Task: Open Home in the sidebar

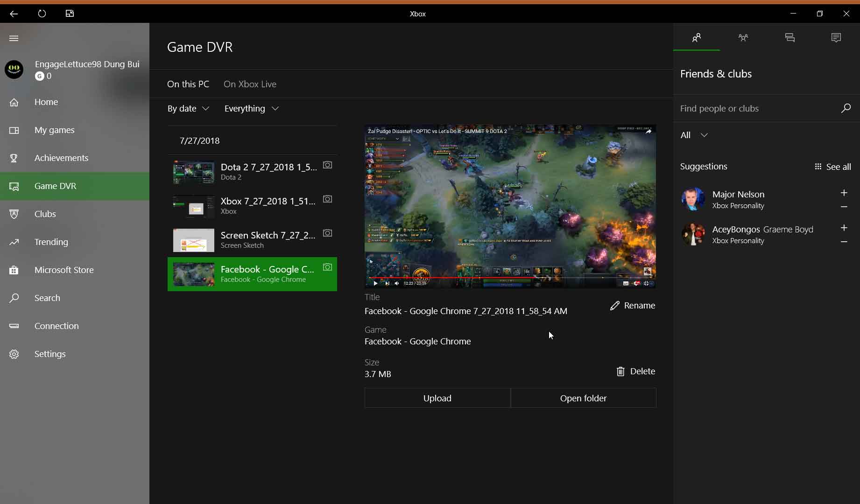Action: click(75, 102)
